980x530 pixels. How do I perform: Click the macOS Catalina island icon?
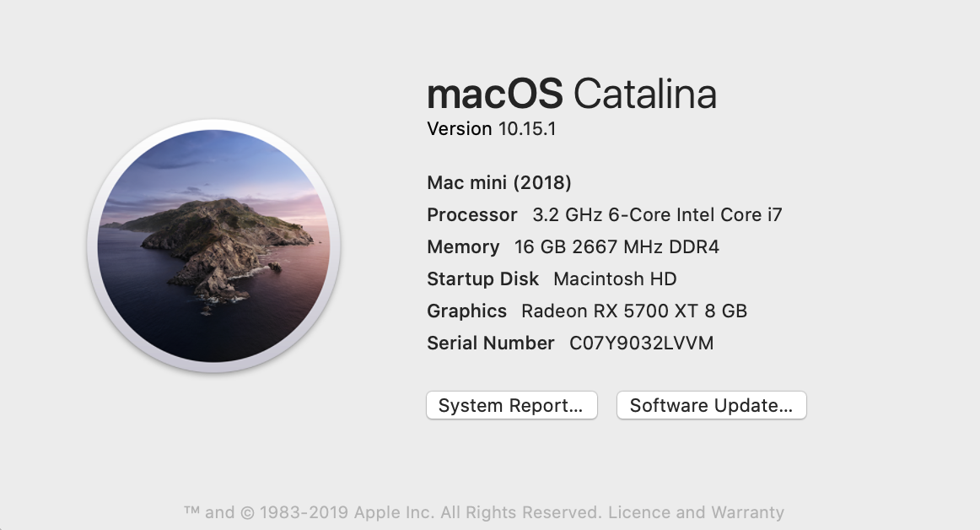pyautogui.click(x=213, y=246)
